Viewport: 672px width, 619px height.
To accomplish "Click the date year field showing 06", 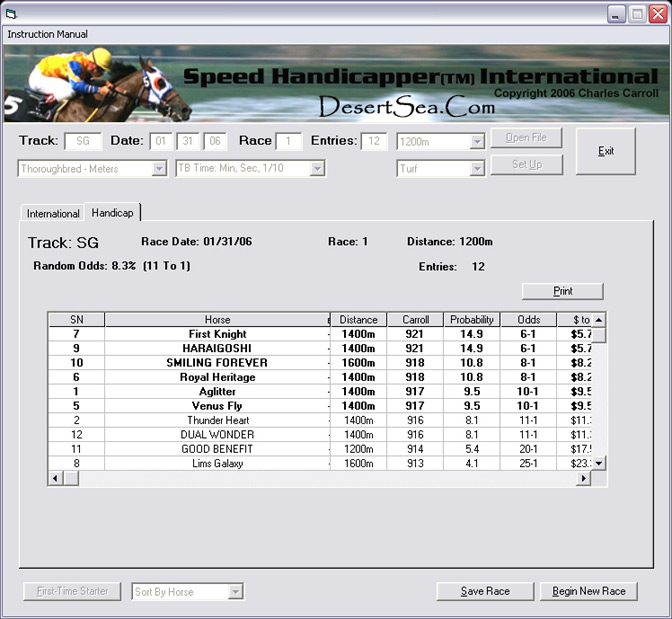I will (215, 141).
